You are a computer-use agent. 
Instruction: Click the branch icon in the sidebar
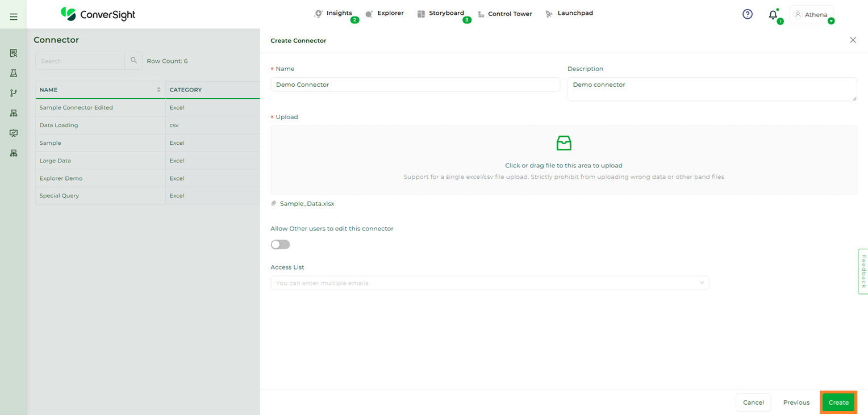click(14, 93)
